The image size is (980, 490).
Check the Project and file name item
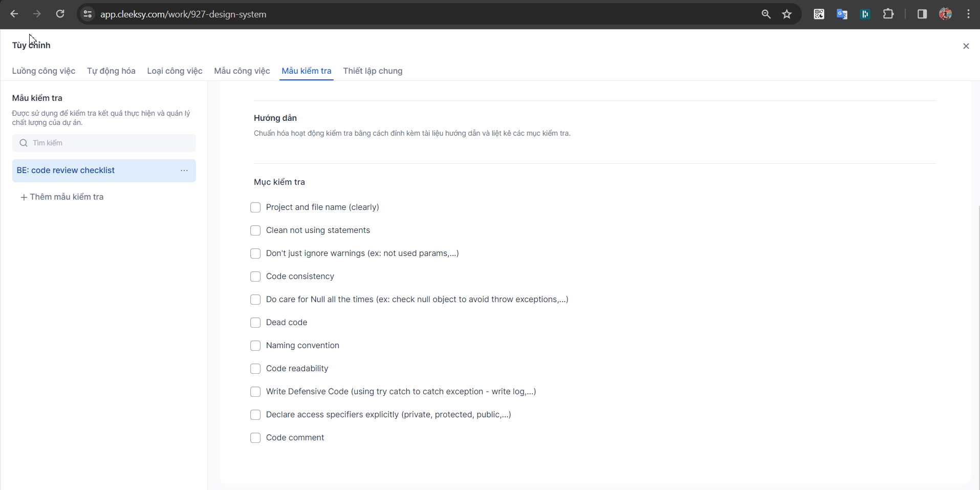click(x=255, y=207)
